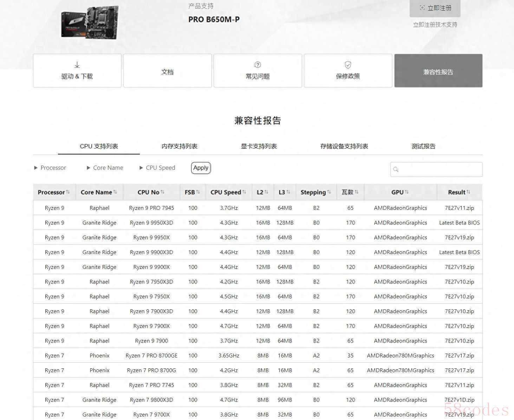
Task: Click the 3.65GHz CPU speed cell
Action: [229, 355]
